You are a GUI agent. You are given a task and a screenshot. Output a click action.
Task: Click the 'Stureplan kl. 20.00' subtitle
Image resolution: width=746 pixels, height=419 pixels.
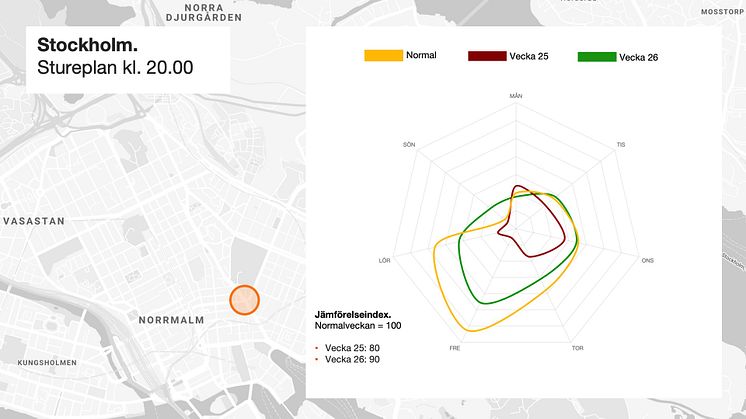[115, 68]
